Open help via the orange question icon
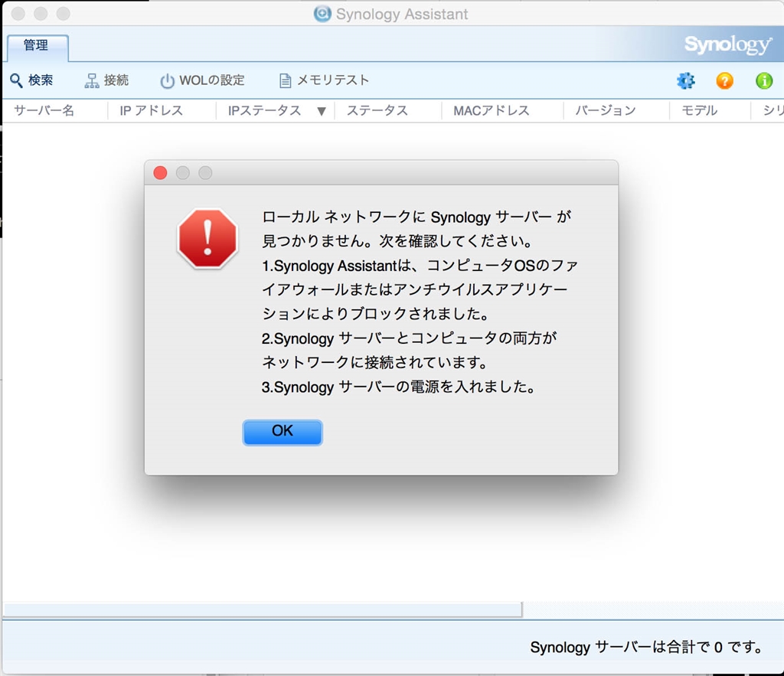The image size is (784, 676). coord(724,80)
